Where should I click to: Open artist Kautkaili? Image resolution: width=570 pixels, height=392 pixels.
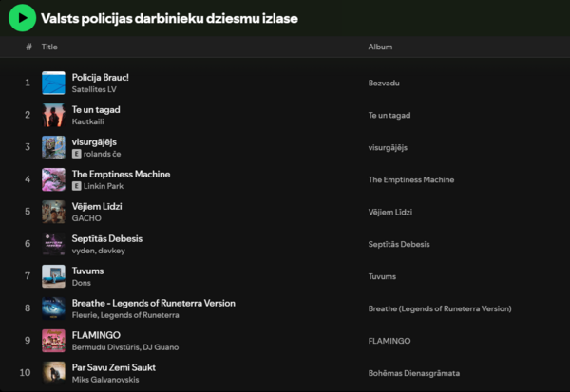[88, 121]
